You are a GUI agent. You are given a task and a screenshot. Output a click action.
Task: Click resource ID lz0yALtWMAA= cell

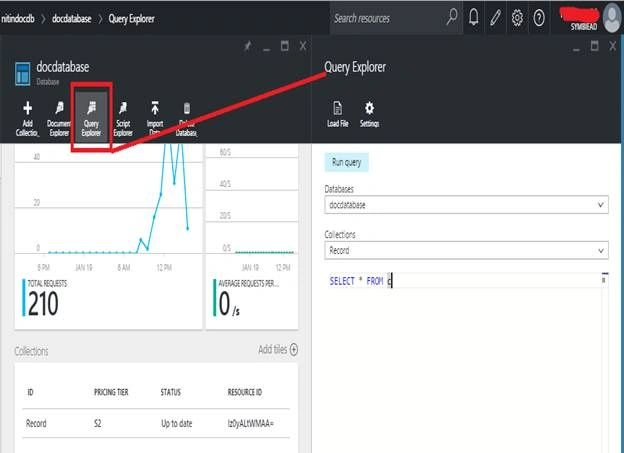250,423
